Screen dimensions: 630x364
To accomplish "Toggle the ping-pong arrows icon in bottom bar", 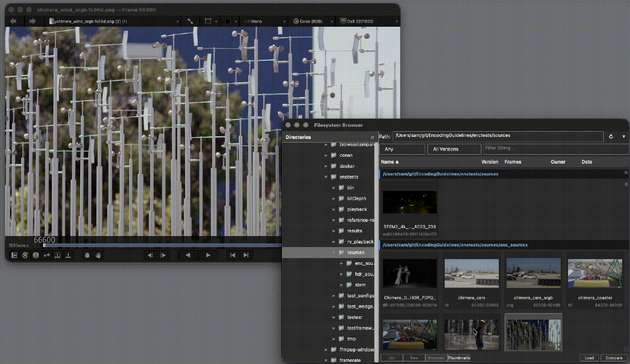I will click(47, 255).
